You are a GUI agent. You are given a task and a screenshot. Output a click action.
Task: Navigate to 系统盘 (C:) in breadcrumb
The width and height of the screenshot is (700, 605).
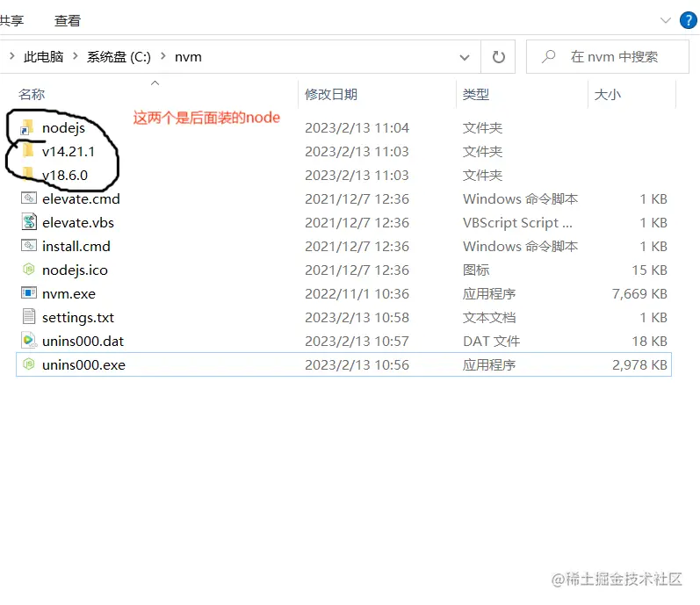[119, 57]
